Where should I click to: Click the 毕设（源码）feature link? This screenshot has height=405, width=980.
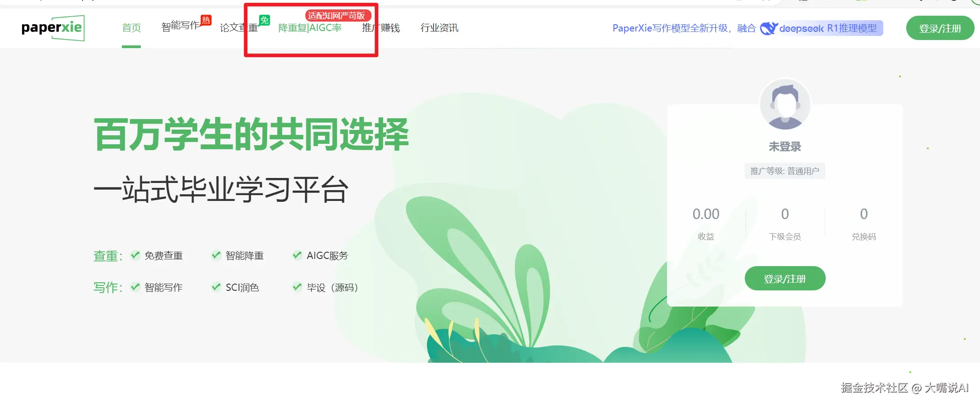333,288
